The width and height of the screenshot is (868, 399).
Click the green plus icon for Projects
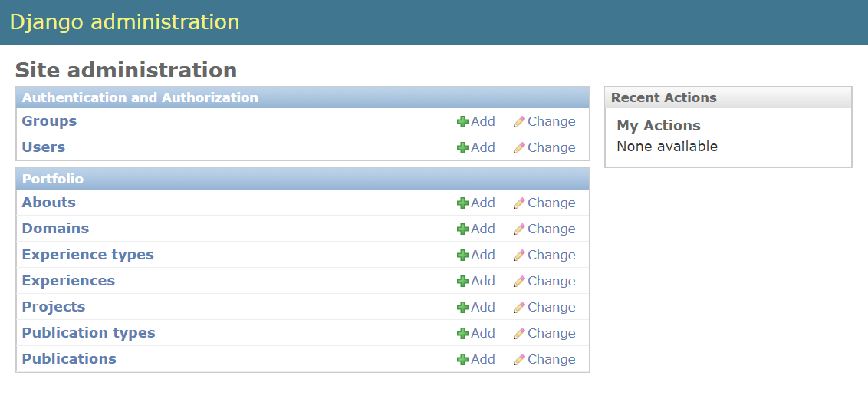[462, 308]
